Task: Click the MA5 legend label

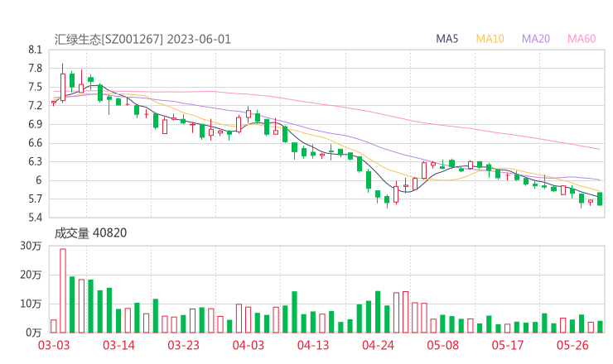Action: pyautogui.click(x=446, y=39)
